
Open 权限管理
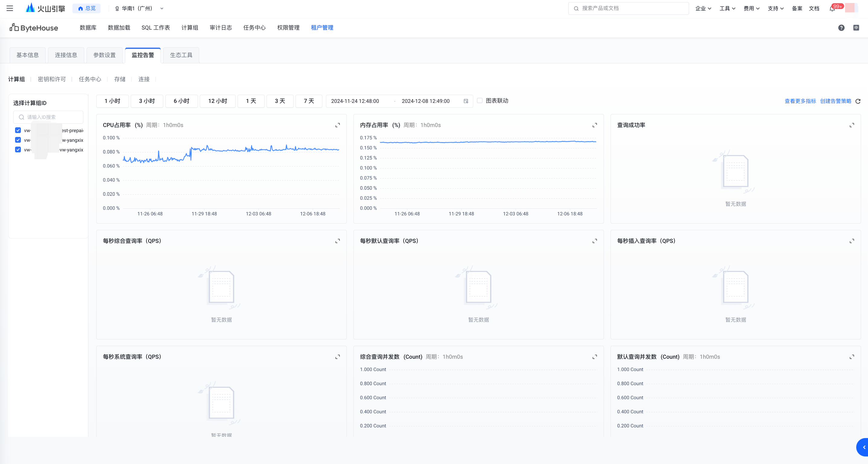[x=288, y=28]
